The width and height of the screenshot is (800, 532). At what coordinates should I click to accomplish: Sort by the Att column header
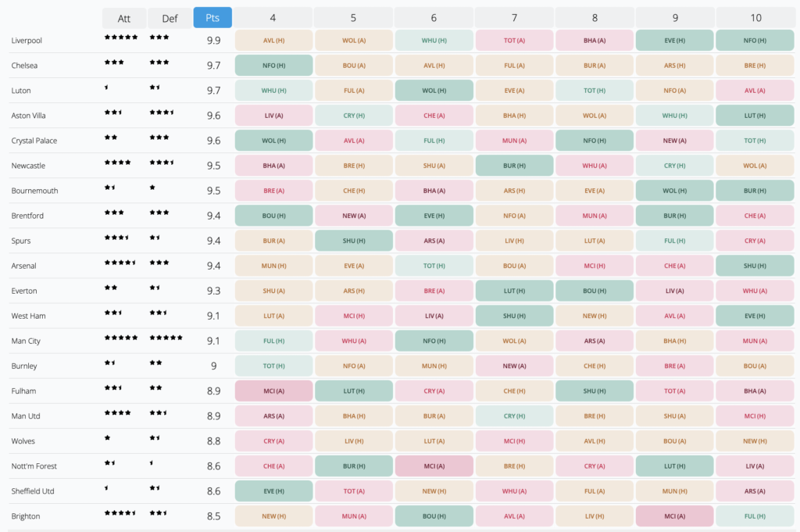(x=123, y=17)
